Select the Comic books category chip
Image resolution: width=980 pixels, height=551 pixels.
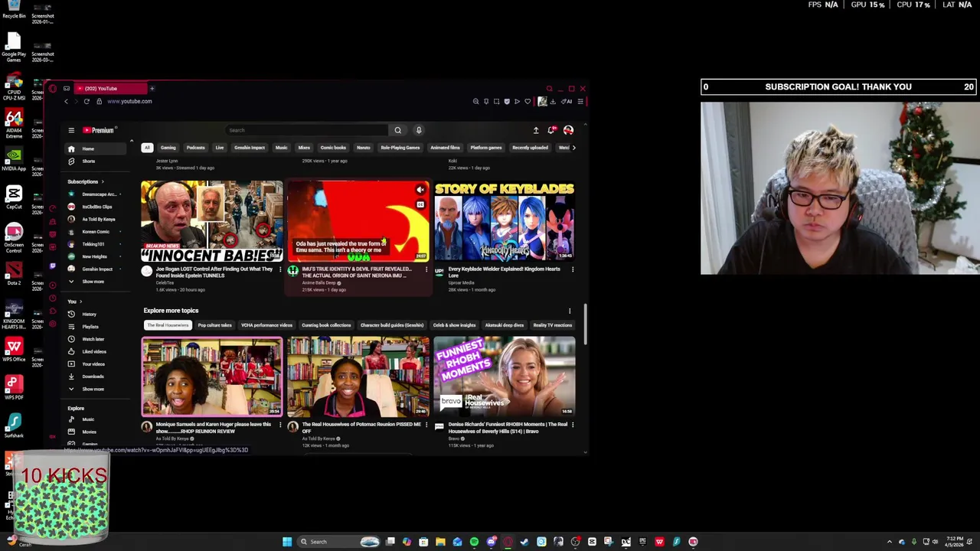click(x=333, y=148)
